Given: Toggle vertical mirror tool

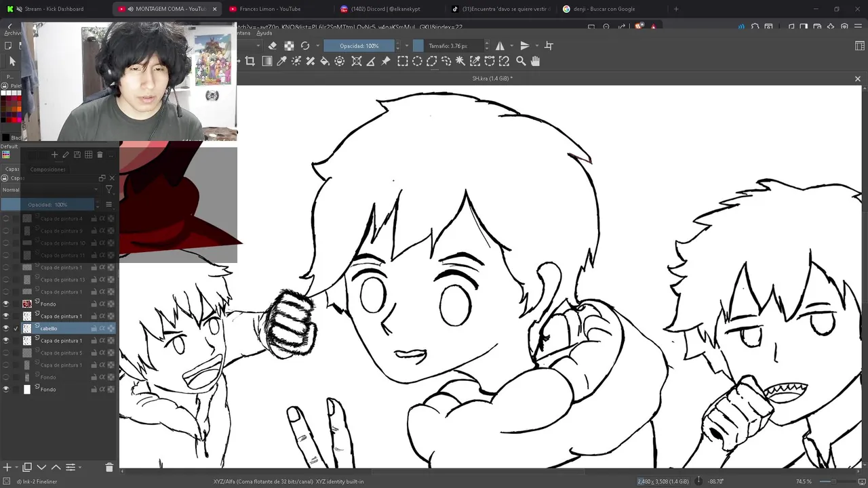Looking at the screenshot, I should tap(524, 45).
